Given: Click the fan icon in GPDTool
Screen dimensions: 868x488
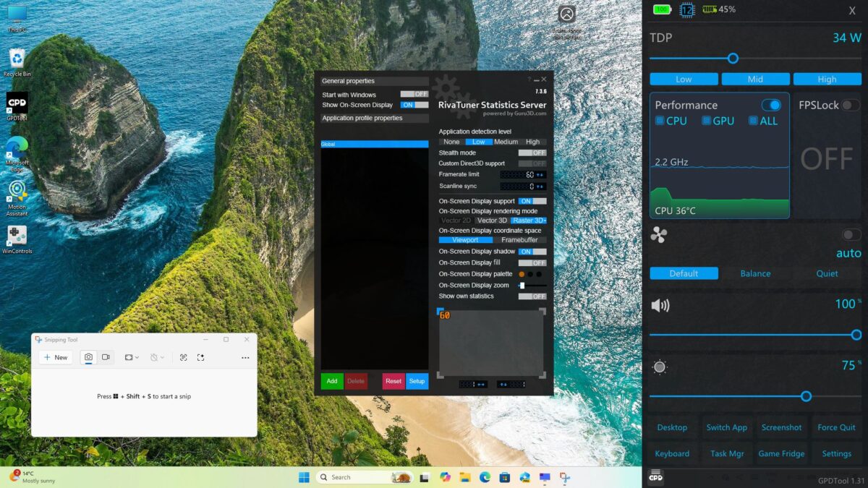Looking at the screenshot, I should (x=659, y=234).
